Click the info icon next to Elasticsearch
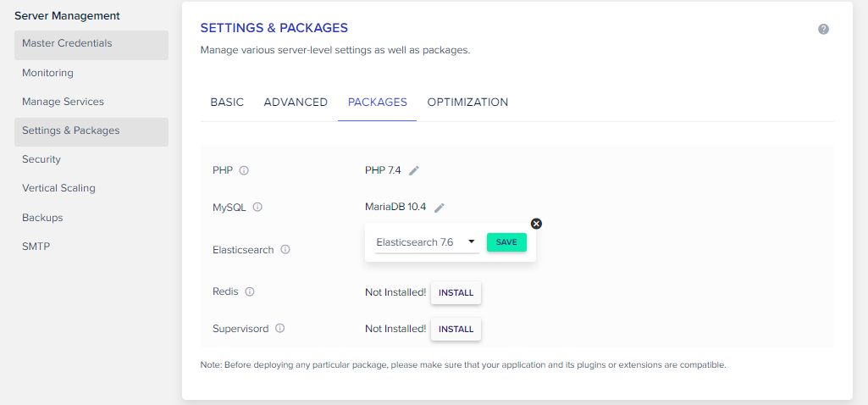 click(x=285, y=249)
